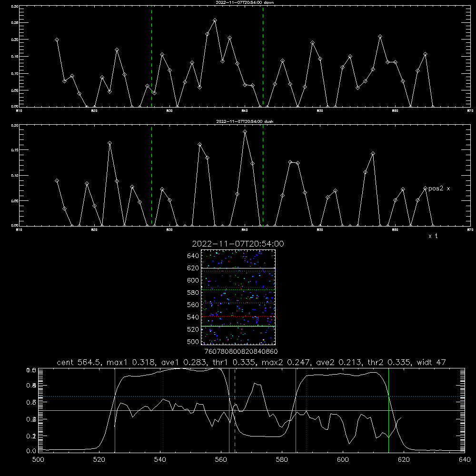The height and width of the screenshot is (476, 476).
Task: Click the 'widt 47' value in the stats line
Action: point(431,362)
